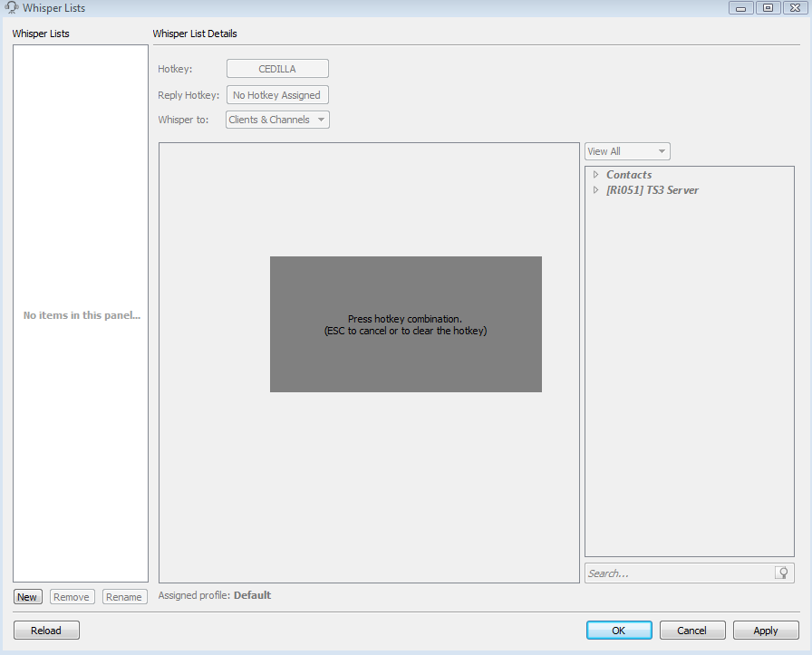Maximize the Whisper Lists window

pyautogui.click(x=767, y=8)
